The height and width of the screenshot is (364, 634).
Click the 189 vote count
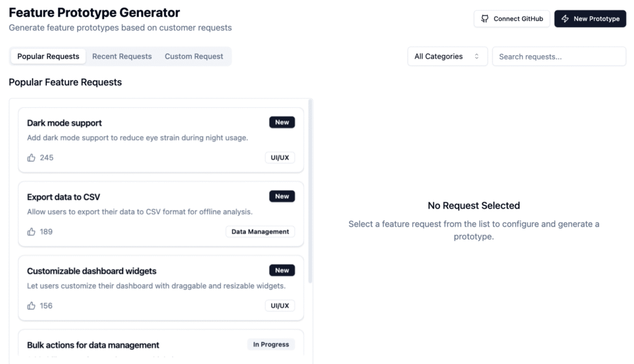coord(46,232)
